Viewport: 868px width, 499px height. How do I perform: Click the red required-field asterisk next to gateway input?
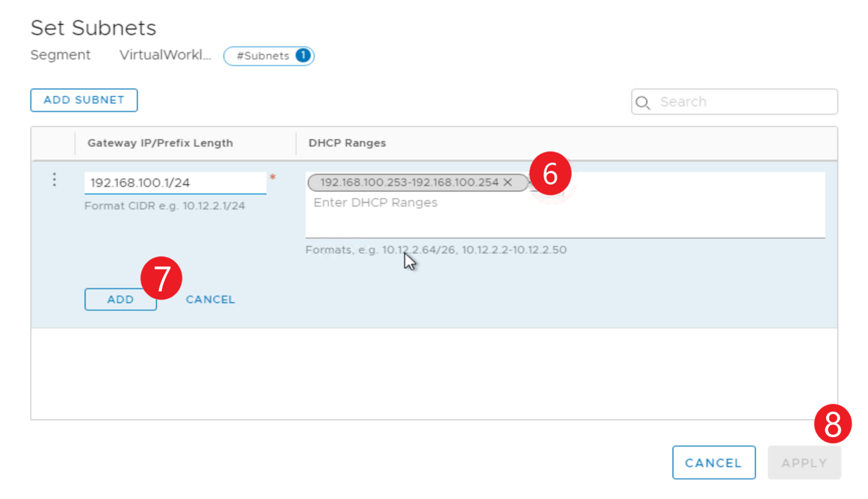(x=273, y=178)
